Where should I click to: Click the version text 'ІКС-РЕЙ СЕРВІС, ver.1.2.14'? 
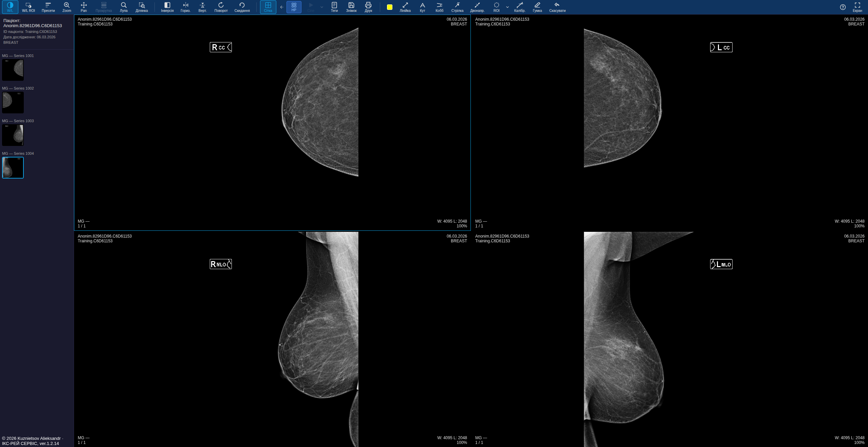click(x=31, y=444)
